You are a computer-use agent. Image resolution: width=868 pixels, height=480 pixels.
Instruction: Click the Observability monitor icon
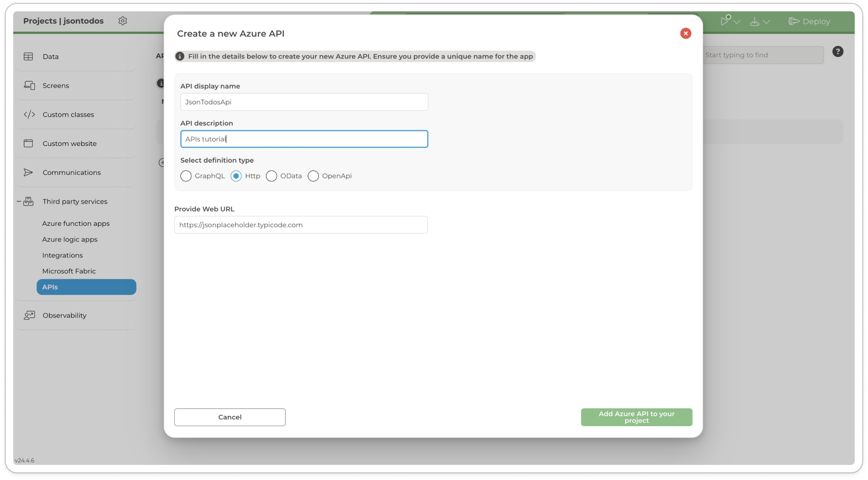click(x=29, y=315)
